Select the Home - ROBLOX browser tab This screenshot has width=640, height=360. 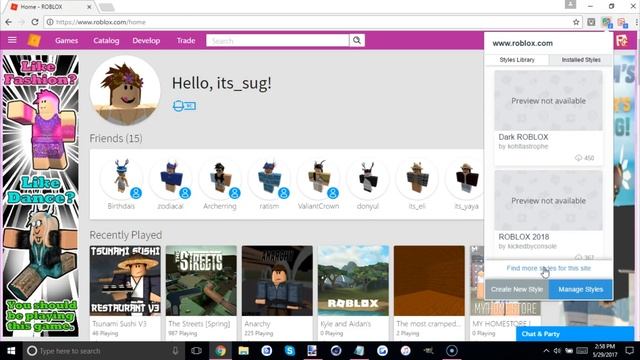coord(51,7)
